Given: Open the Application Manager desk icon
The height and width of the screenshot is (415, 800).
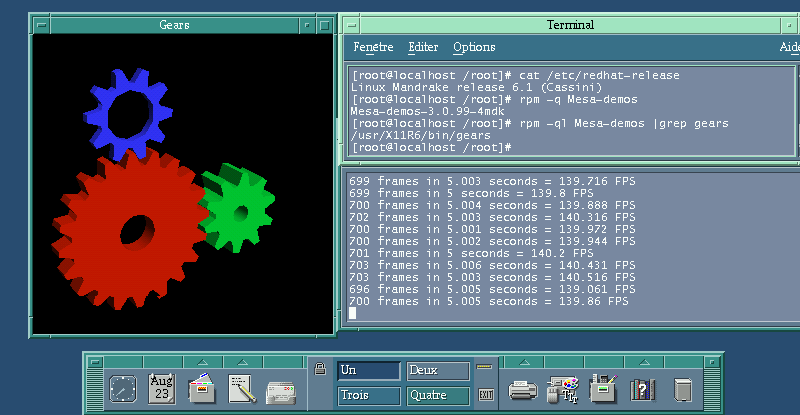Looking at the screenshot, I should pyautogui.click(x=603, y=389).
